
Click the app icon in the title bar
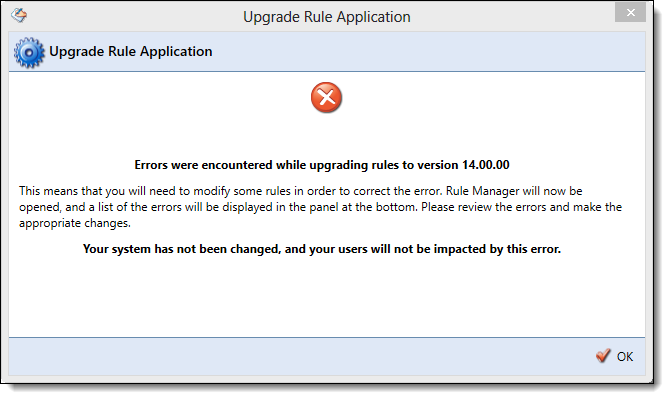pyautogui.click(x=19, y=16)
